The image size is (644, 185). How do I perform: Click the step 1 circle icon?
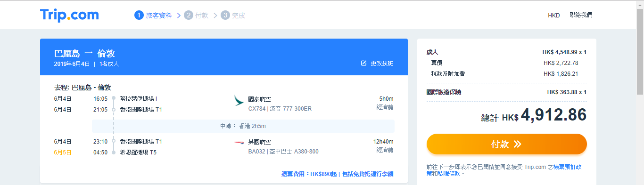[139, 15]
